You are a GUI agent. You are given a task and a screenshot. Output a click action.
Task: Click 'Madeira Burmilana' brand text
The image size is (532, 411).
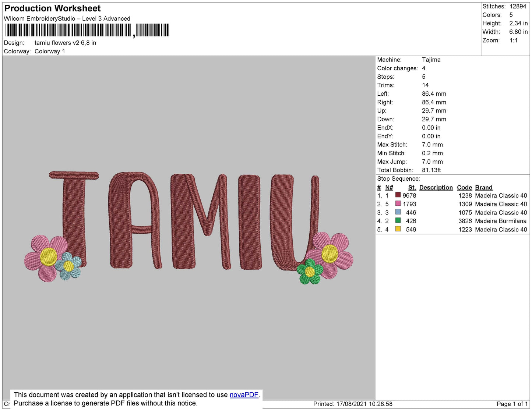(501, 221)
